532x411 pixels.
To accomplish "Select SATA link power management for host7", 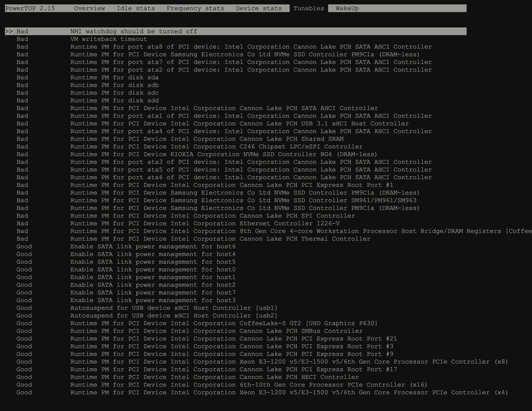I will [x=126, y=292].
